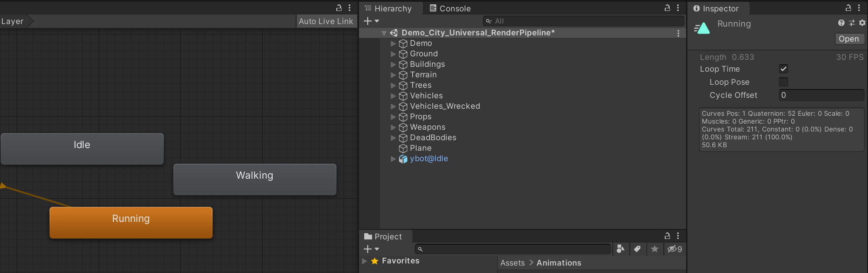The width and height of the screenshot is (868, 273).
Task: Open the Inspector help reference icon
Action: [x=841, y=23]
